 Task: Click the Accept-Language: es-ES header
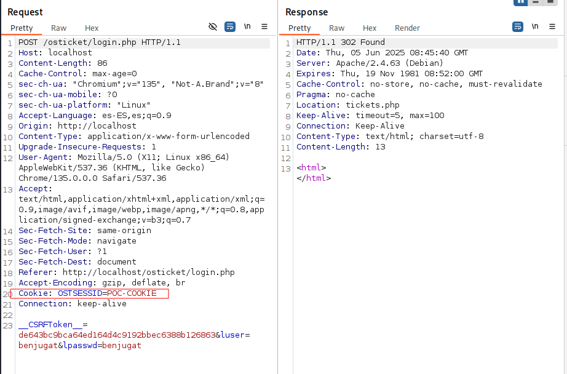tap(95, 116)
